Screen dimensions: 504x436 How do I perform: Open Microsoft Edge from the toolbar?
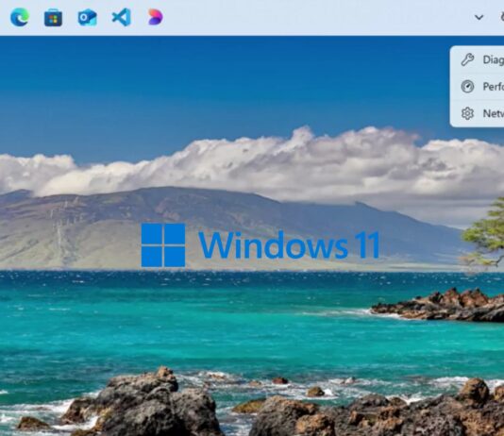click(20, 17)
